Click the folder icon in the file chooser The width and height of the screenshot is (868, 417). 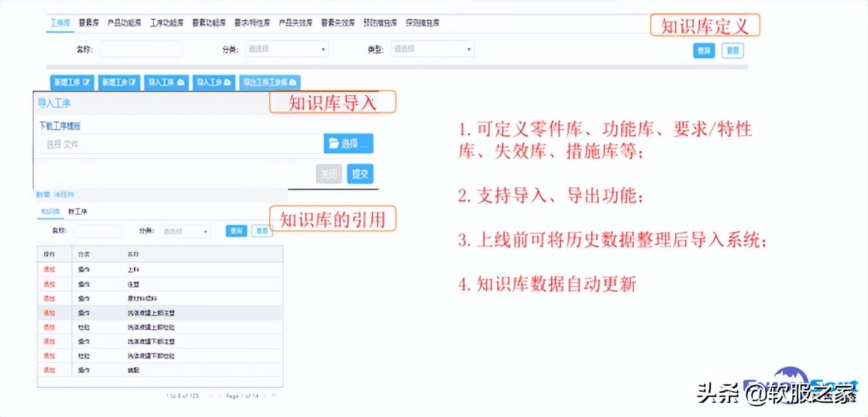[334, 143]
